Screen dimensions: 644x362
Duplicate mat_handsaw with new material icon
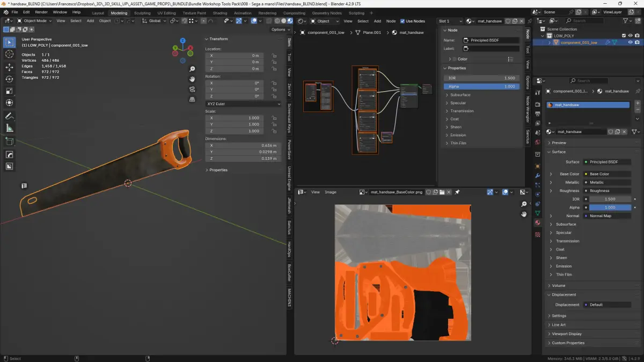tap(618, 131)
